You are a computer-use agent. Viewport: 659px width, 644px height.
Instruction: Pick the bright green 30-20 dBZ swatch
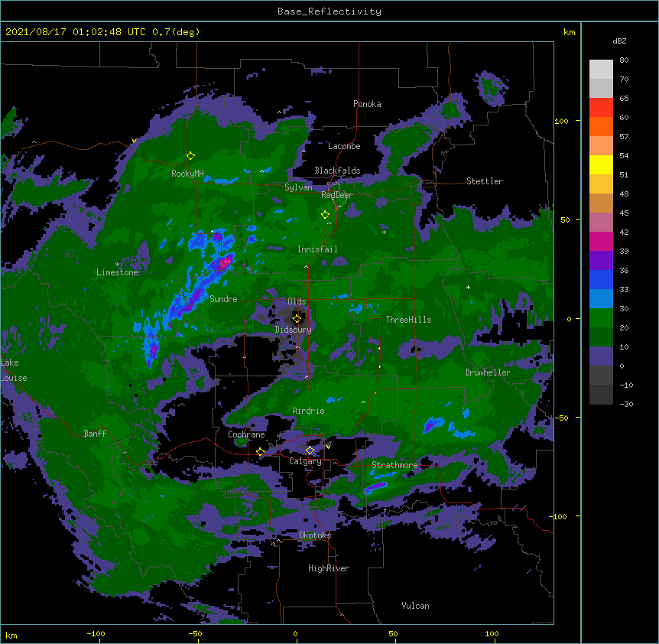point(601,318)
